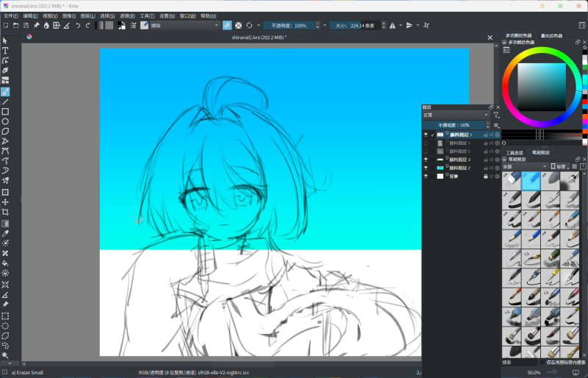Select the 颜料图层 3 layer row
This screenshot has width=588, height=378.
tap(461, 160)
